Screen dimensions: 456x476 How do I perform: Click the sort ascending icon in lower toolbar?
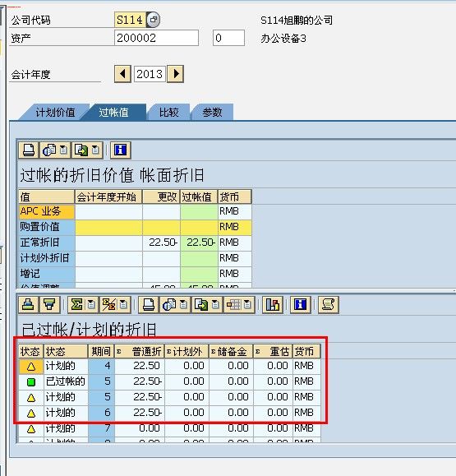point(28,304)
